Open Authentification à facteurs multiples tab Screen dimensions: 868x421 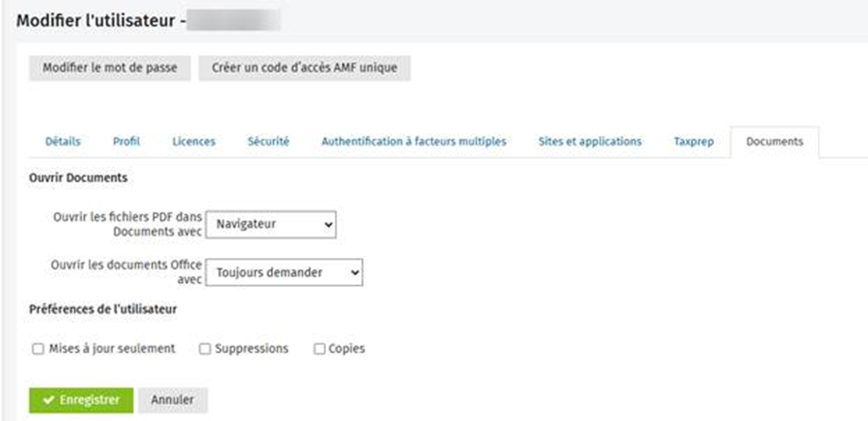pos(414,142)
